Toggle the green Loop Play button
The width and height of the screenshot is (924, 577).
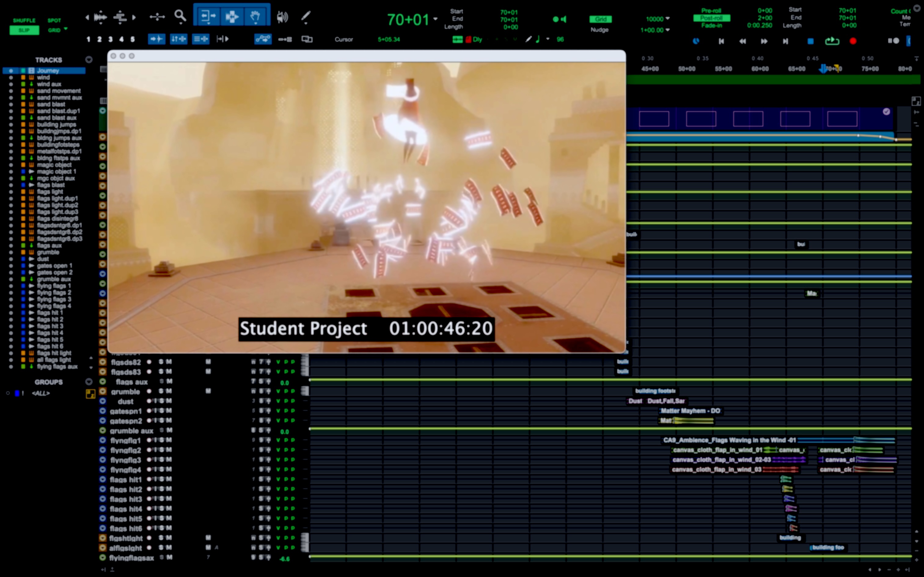click(x=832, y=40)
